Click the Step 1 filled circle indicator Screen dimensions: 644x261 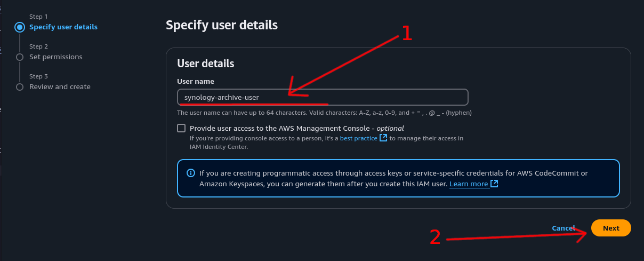tap(20, 27)
